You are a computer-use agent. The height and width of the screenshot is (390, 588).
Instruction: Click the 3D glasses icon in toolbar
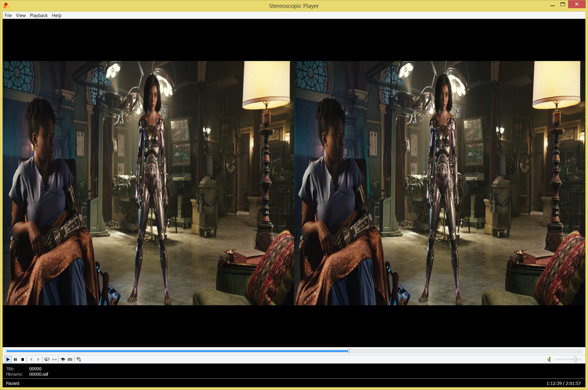70,359
